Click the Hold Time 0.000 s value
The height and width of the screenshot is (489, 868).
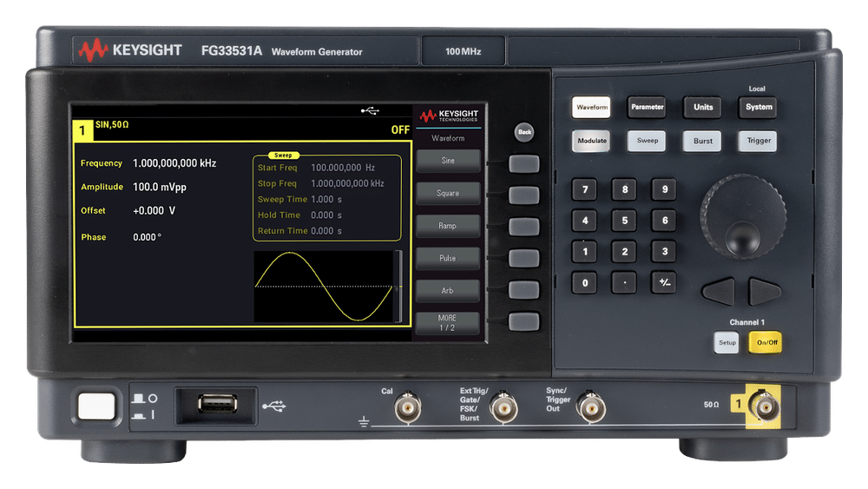[326, 215]
